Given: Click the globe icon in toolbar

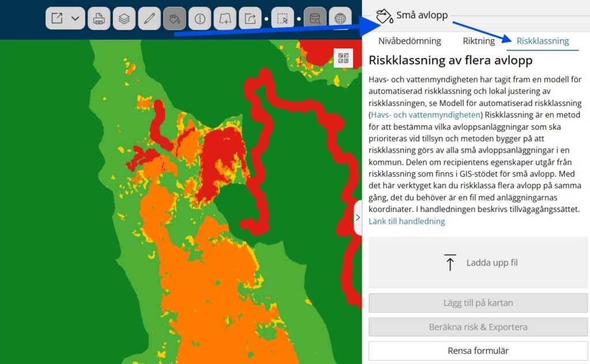Looking at the screenshot, I should 341,18.
